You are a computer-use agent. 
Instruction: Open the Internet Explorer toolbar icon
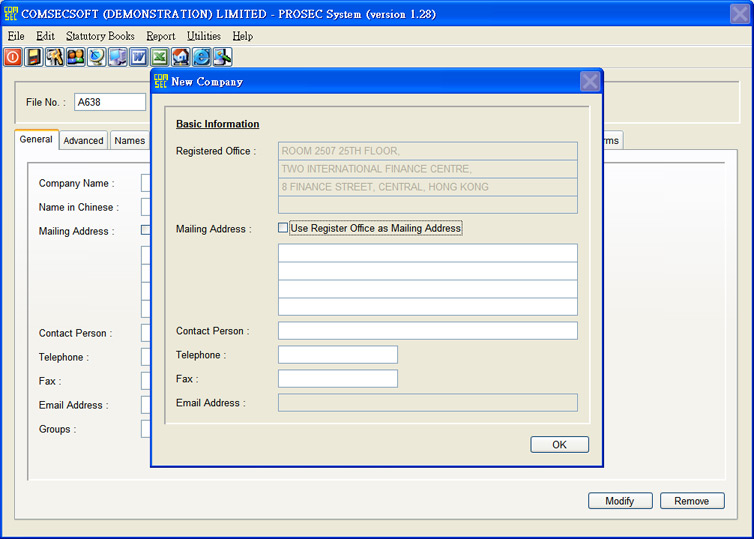click(x=201, y=57)
